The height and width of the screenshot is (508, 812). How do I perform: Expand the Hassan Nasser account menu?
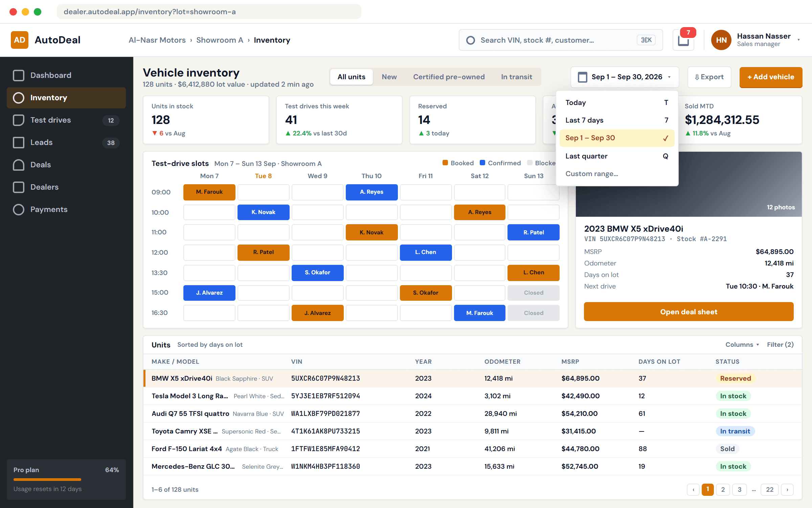click(798, 40)
